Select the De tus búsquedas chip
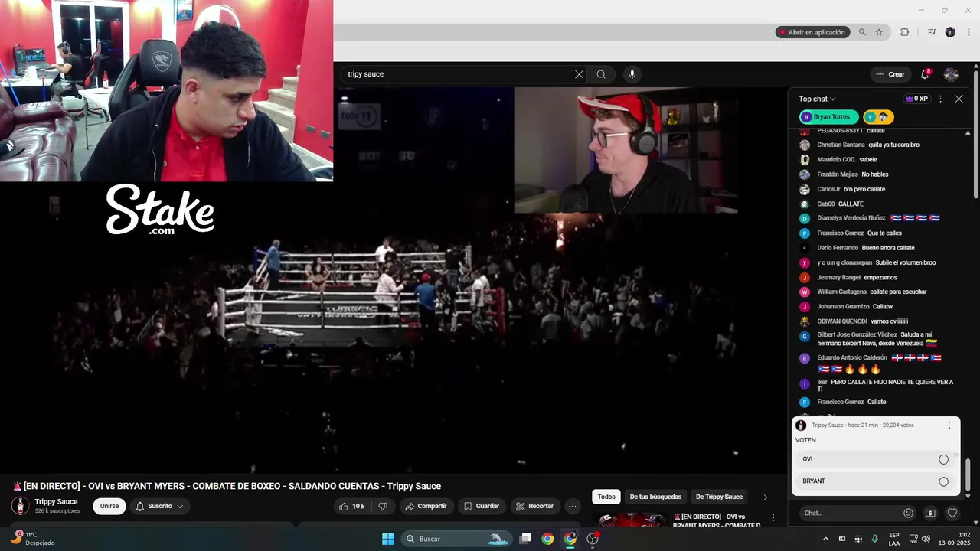Viewport: 980px width, 551px height. pyautogui.click(x=655, y=497)
